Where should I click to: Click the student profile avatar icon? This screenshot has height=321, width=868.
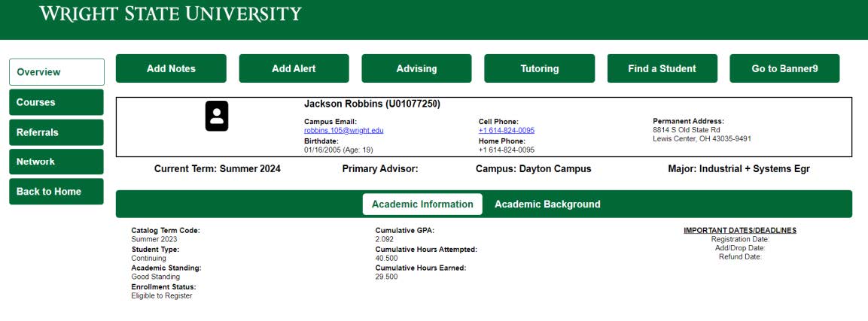pos(217,117)
